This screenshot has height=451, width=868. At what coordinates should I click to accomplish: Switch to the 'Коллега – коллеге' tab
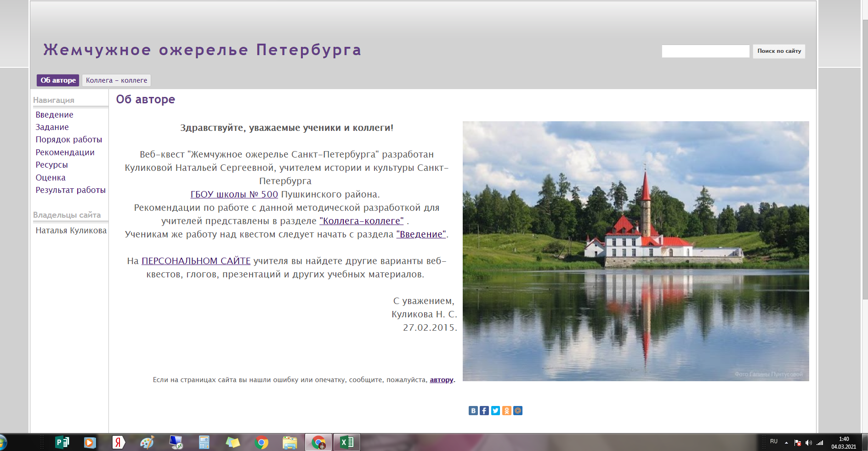coord(116,80)
